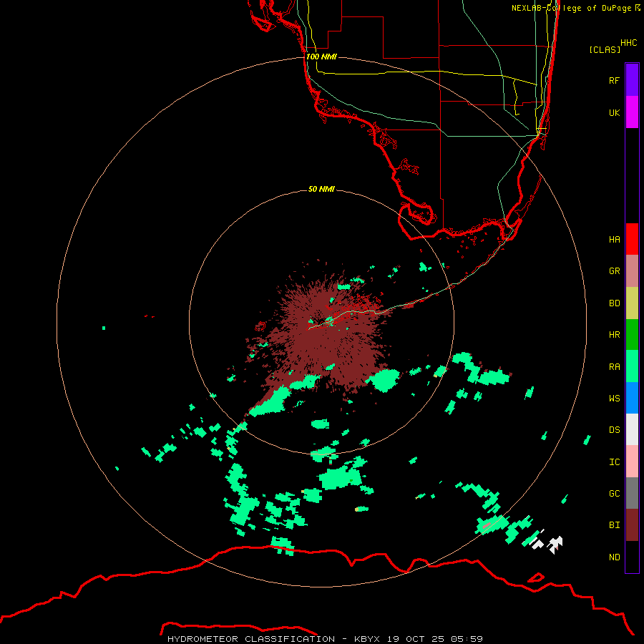Click the GR pink legend swatch
644x644 pixels.
pyautogui.click(x=632, y=271)
